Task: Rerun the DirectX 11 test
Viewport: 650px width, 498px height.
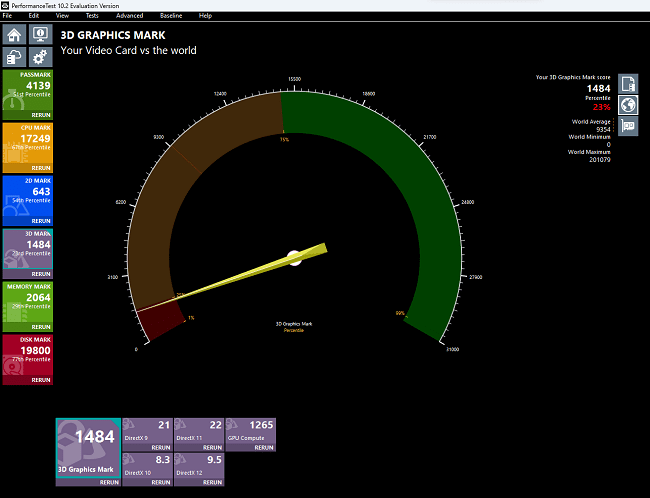Action: pos(212,448)
